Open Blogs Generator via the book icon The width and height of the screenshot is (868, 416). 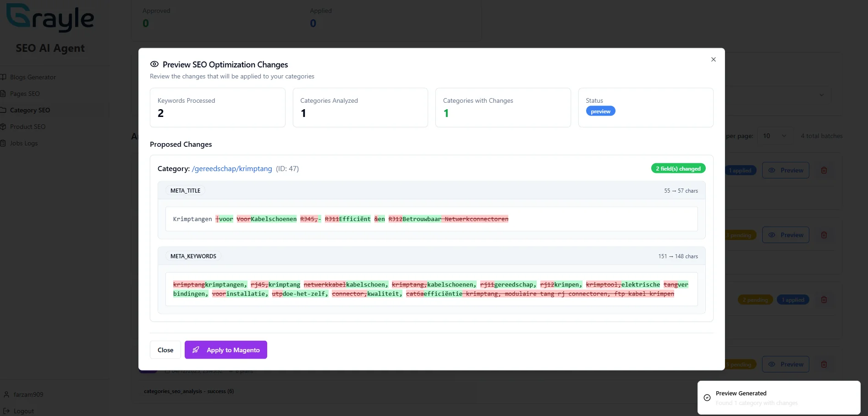click(4, 77)
